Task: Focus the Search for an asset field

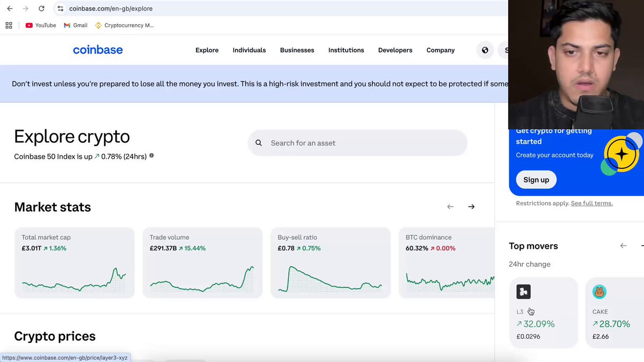Action: (x=357, y=143)
